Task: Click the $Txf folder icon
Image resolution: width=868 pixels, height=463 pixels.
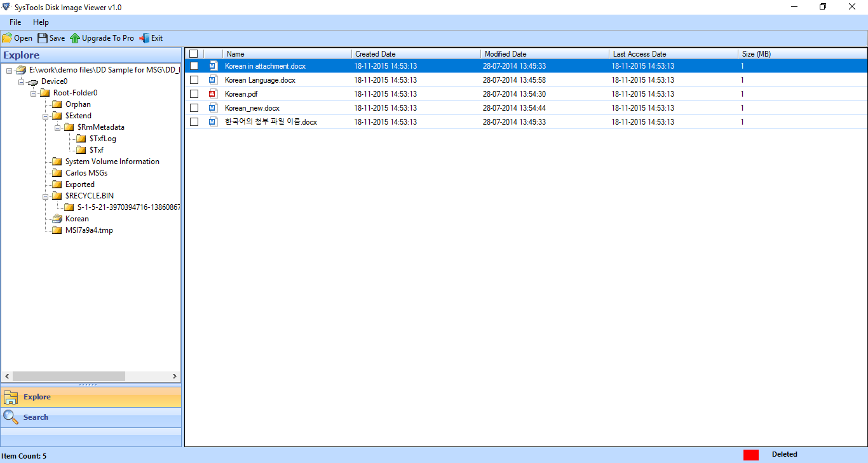Action: click(x=81, y=150)
